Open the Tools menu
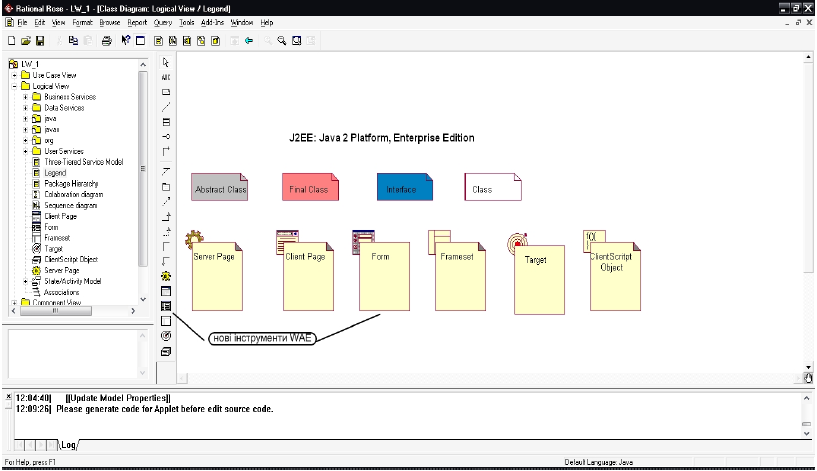The image size is (817, 471). coord(187,22)
